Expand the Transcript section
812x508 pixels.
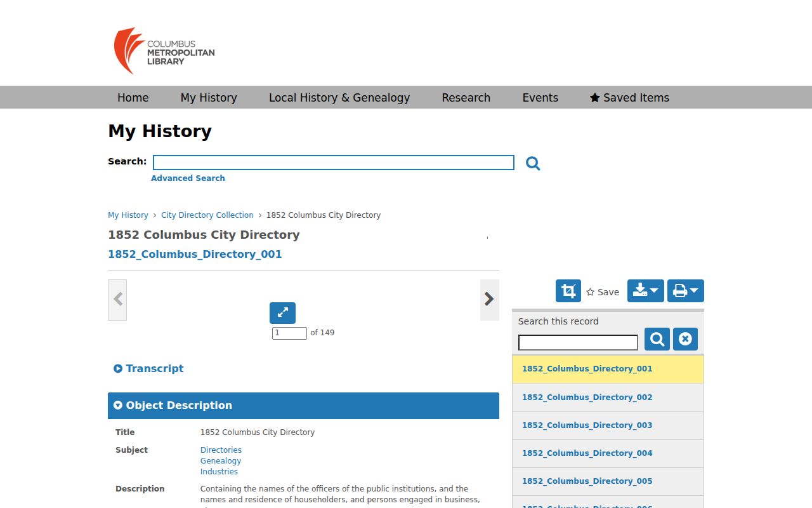coord(148,368)
